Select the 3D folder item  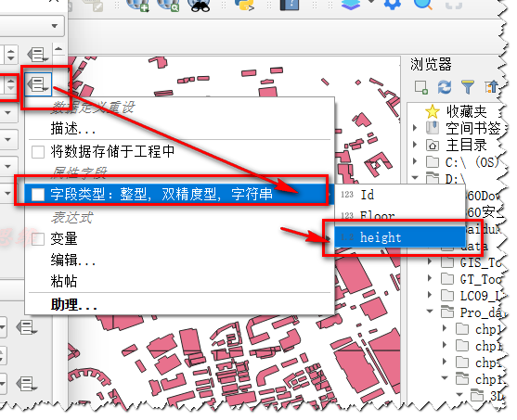pos(487,395)
